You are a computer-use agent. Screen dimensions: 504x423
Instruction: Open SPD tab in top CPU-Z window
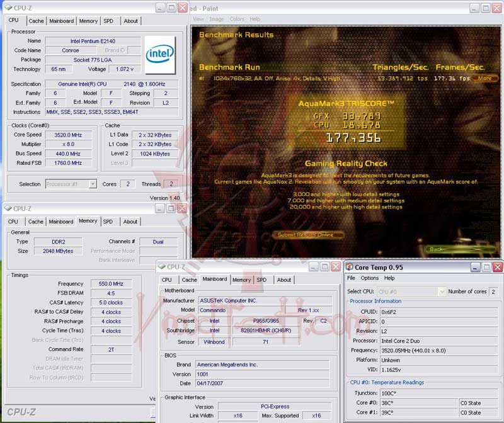point(108,21)
